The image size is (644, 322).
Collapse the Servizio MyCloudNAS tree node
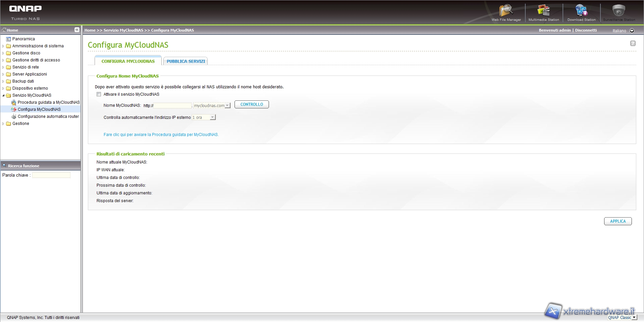pos(3,95)
